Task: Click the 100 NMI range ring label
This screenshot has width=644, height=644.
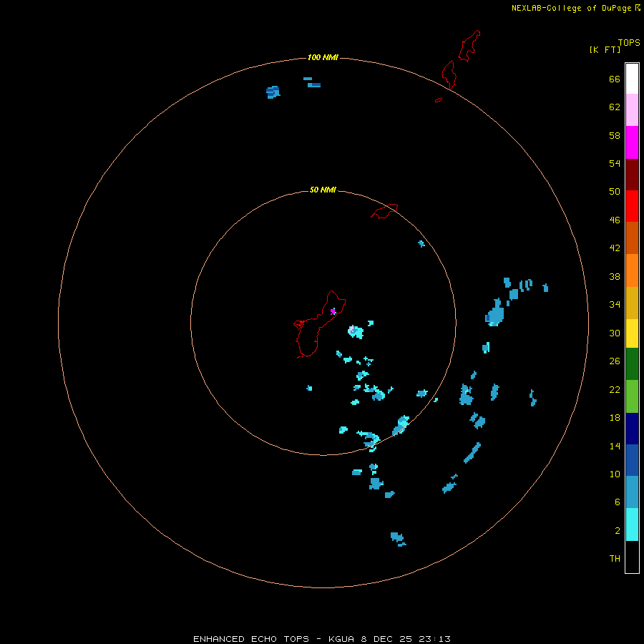Action: (323, 57)
